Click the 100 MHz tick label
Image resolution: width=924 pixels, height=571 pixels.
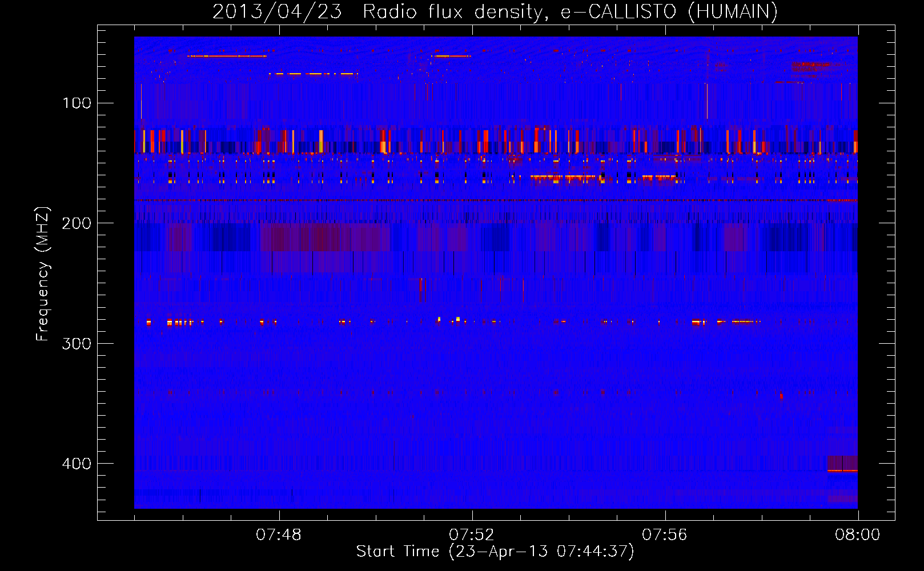[x=77, y=103]
